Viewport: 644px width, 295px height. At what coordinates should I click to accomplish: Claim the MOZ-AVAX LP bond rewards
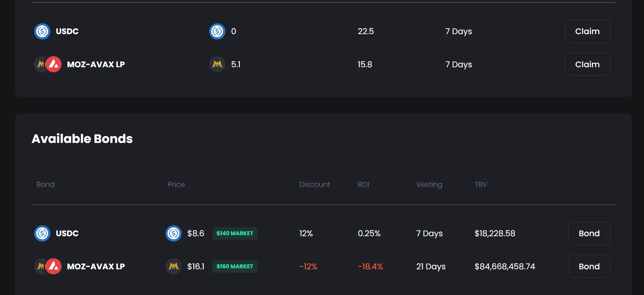pos(587,64)
